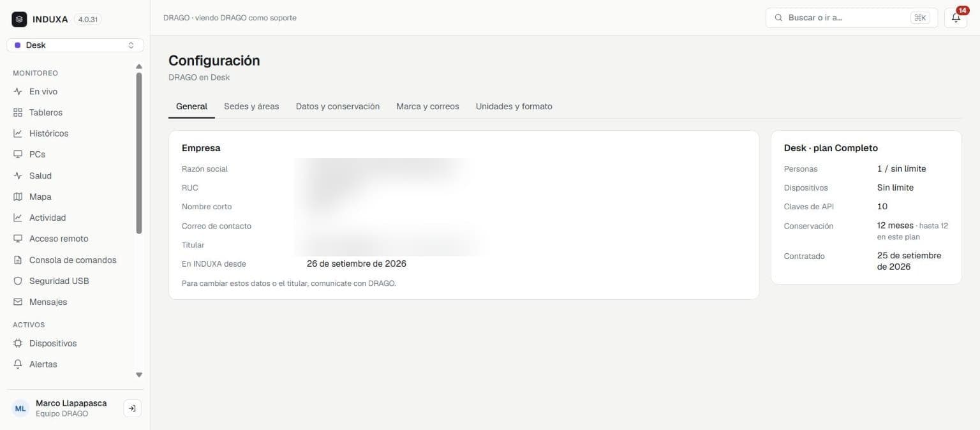Click the En vivo pulse icon

[x=18, y=92]
